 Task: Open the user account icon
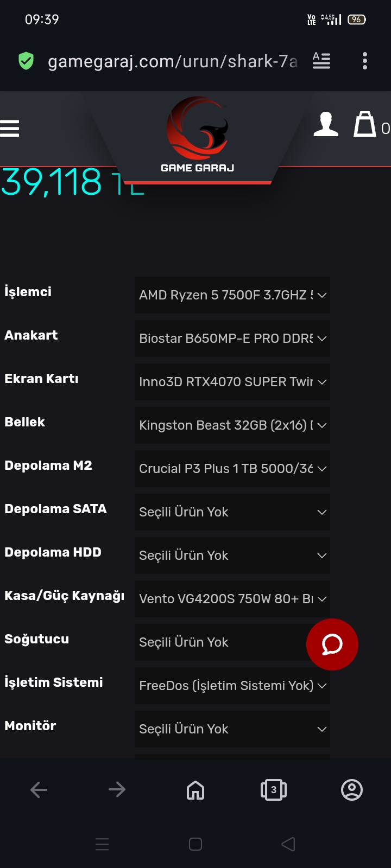coord(326,125)
